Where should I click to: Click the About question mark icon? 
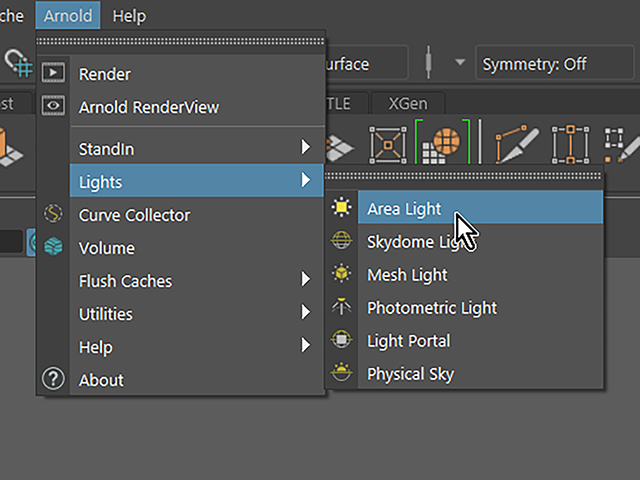click(x=53, y=379)
